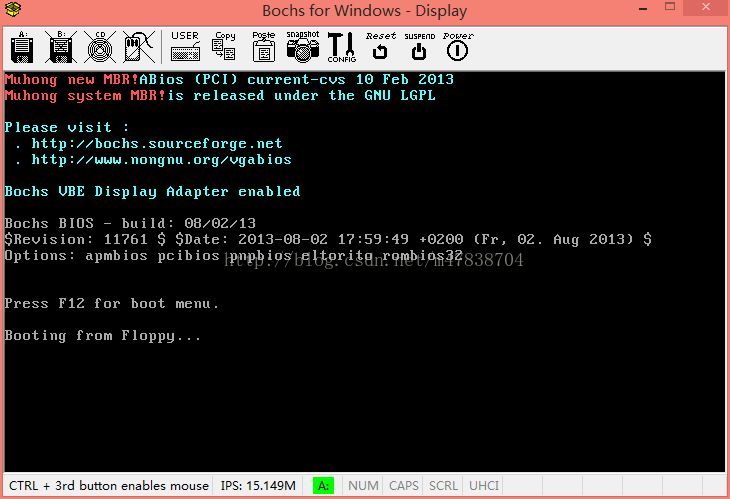Suspend the Bochs simulation

419,46
